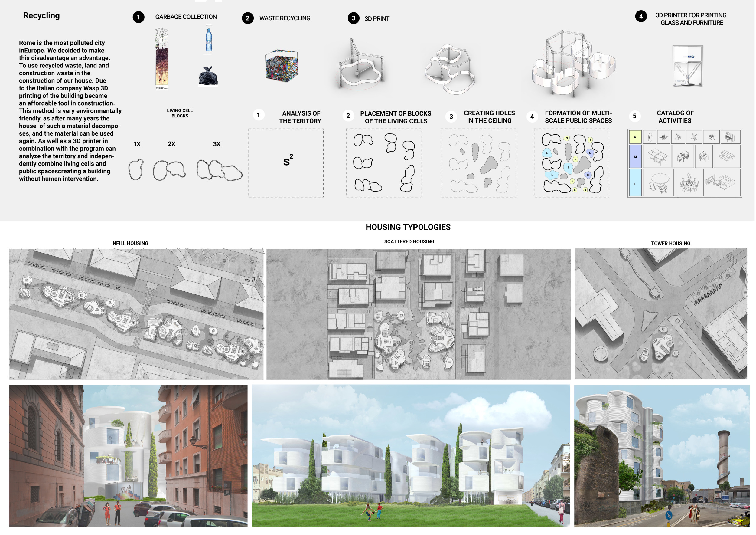Click the light blue L size swatch
Screen dimensions: 756x535
[x=635, y=183]
